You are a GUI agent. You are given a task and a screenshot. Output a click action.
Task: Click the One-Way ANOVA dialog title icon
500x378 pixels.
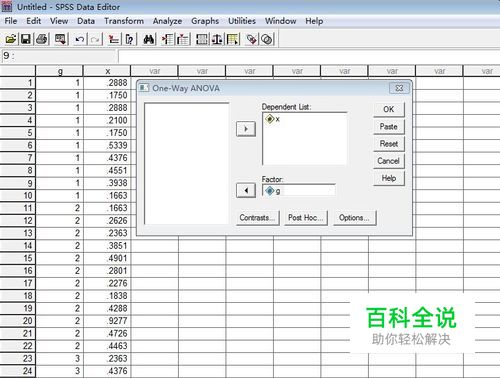tap(144, 88)
